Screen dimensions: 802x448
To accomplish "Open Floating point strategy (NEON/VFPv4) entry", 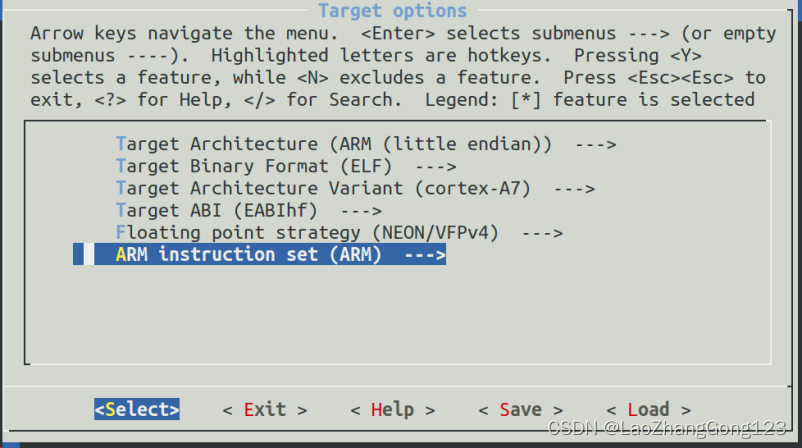I will click(339, 232).
